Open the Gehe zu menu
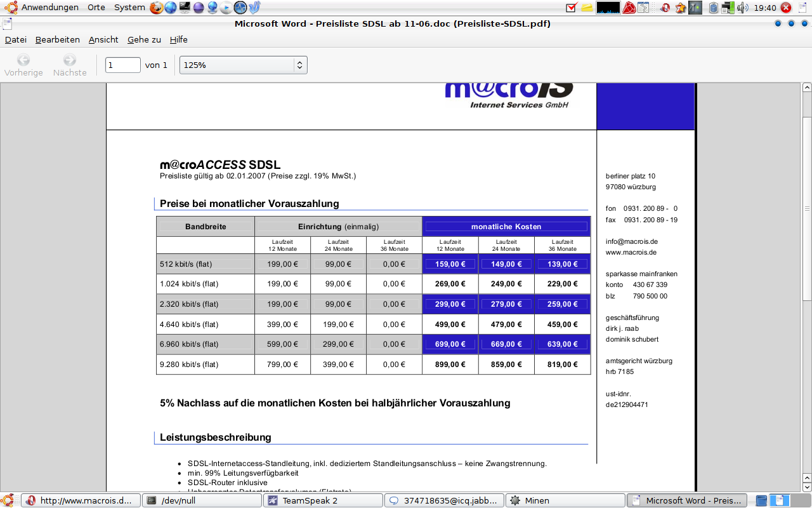Screen dimensions: 812x508 pyautogui.click(x=144, y=39)
